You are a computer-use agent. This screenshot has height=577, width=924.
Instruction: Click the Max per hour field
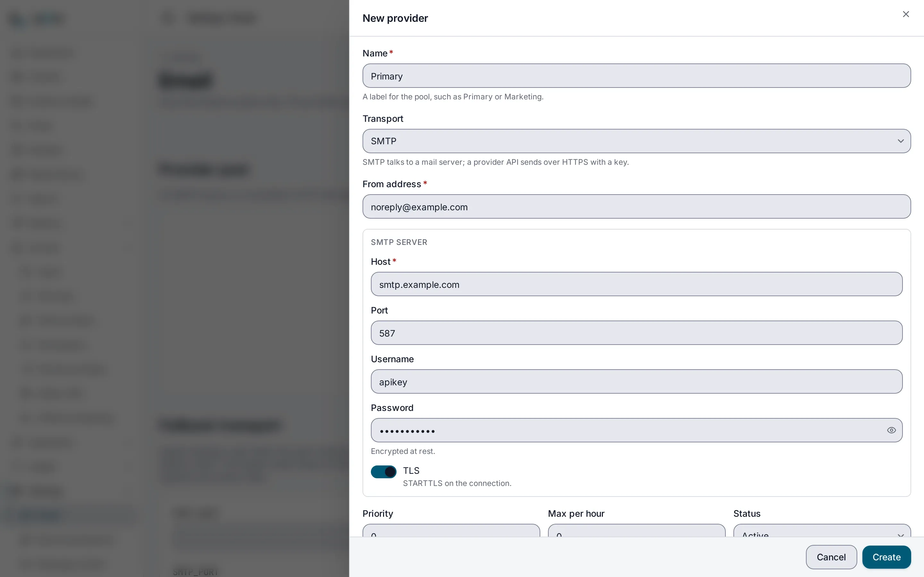pyautogui.click(x=637, y=531)
